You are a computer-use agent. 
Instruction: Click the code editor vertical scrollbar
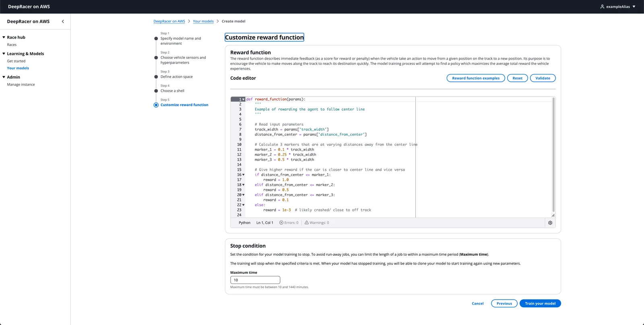(x=553, y=155)
